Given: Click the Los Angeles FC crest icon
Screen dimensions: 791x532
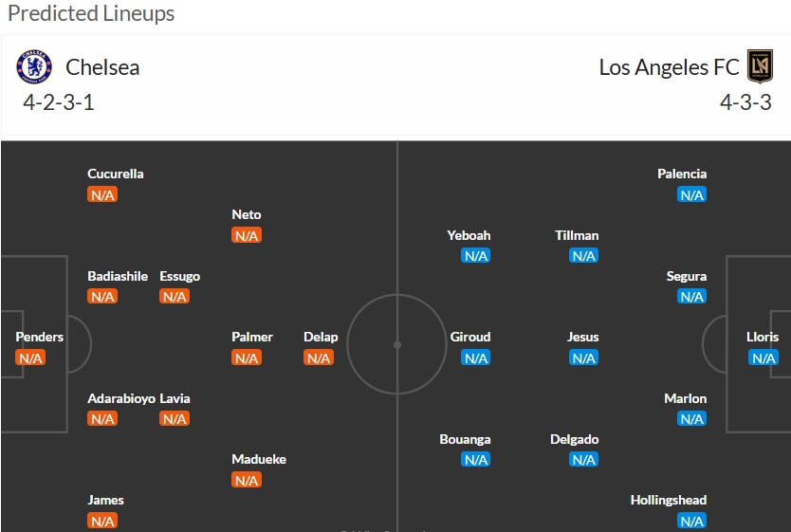Looking at the screenshot, I should 760,66.
